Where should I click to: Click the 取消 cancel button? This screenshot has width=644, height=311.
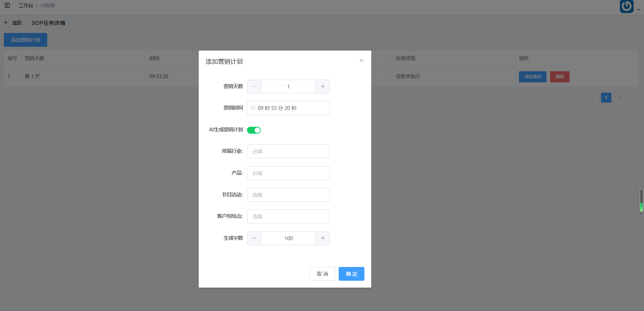[322, 274]
